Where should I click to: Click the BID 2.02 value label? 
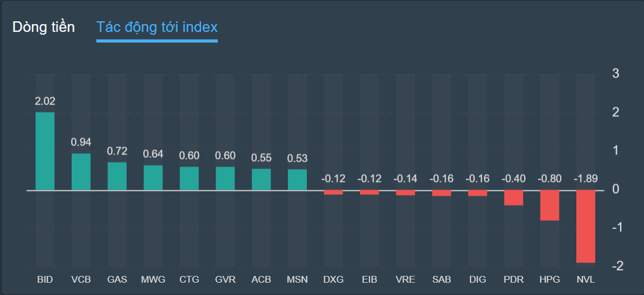(x=45, y=101)
